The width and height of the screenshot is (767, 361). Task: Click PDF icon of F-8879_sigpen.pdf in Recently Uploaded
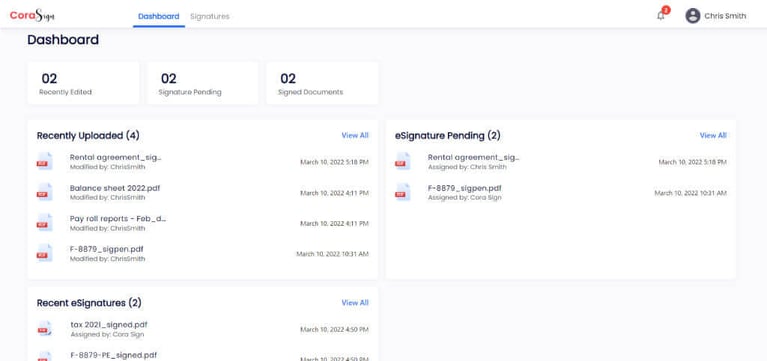tap(45, 253)
